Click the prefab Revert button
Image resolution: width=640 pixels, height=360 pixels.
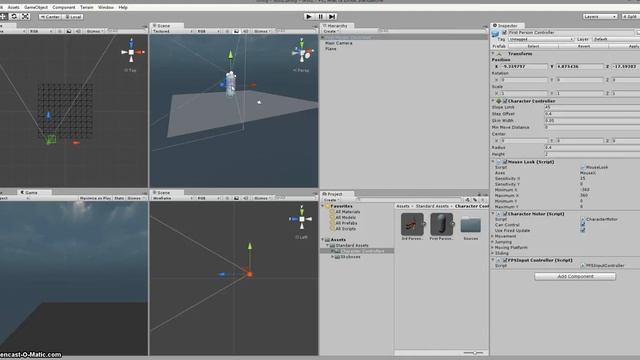(x=584, y=46)
